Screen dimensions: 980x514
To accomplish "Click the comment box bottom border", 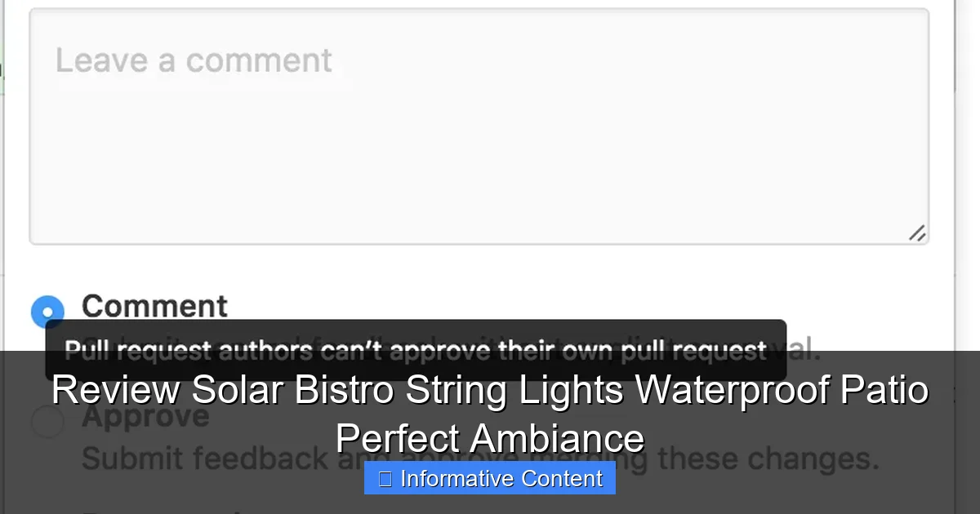I will click(478, 241).
